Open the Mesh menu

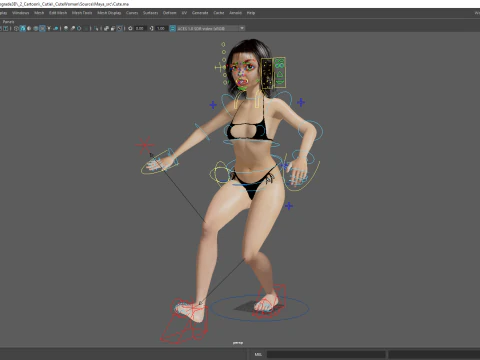click(x=39, y=13)
